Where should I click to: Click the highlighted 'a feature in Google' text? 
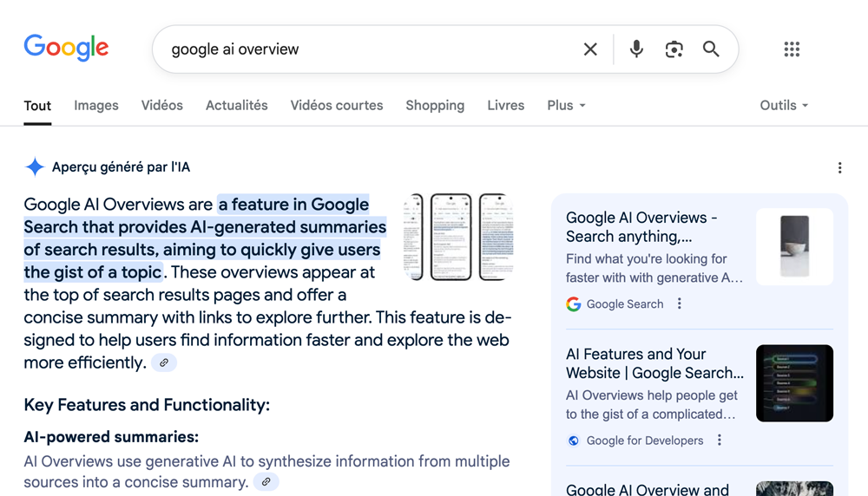coord(293,204)
